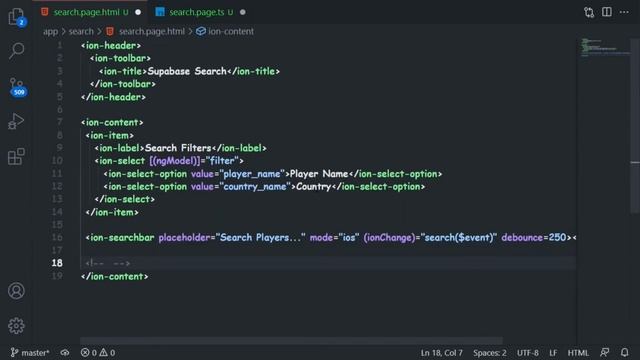The width and height of the screenshot is (640, 360).
Task: Open the errors and warnings problems indicator
Action: pos(98,352)
